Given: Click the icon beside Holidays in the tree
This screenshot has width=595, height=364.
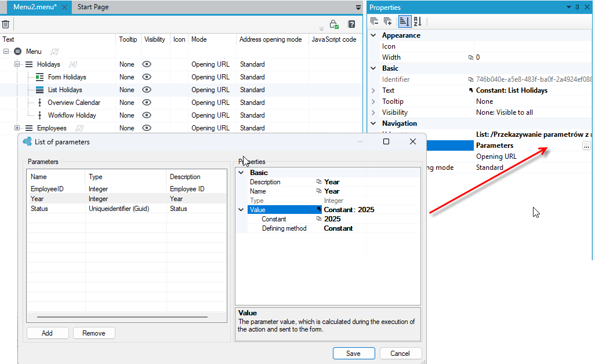Looking at the screenshot, I should pos(29,64).
